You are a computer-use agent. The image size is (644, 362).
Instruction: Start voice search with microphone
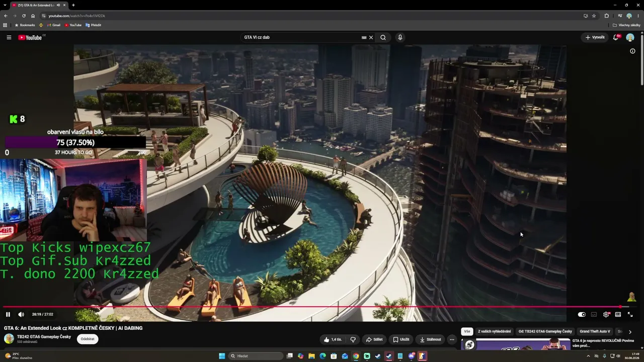pyautogui.click(x=400, y=37)
